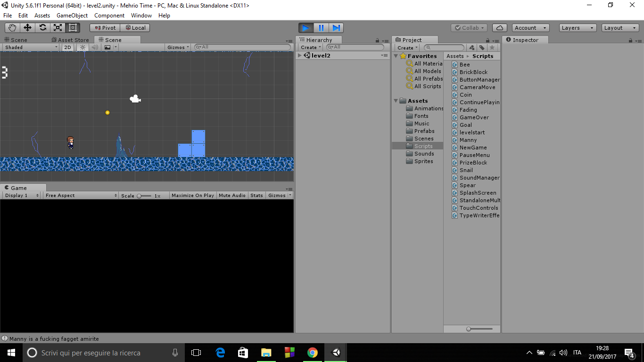Open the Display 1 dropdown
Viewport: 644px width, 362px height.
(22, 195)
